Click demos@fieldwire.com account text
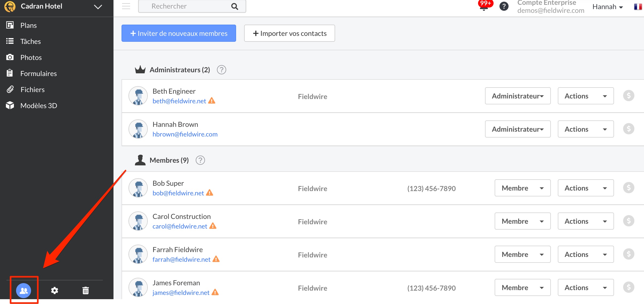Screen dimensions: 644x304 551,10
